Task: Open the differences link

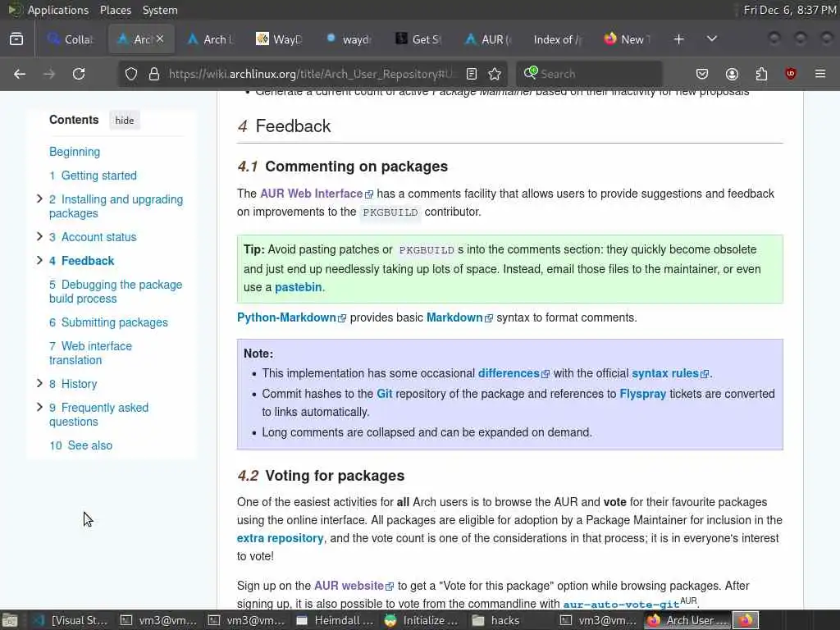Action: (x=514, y=373)
